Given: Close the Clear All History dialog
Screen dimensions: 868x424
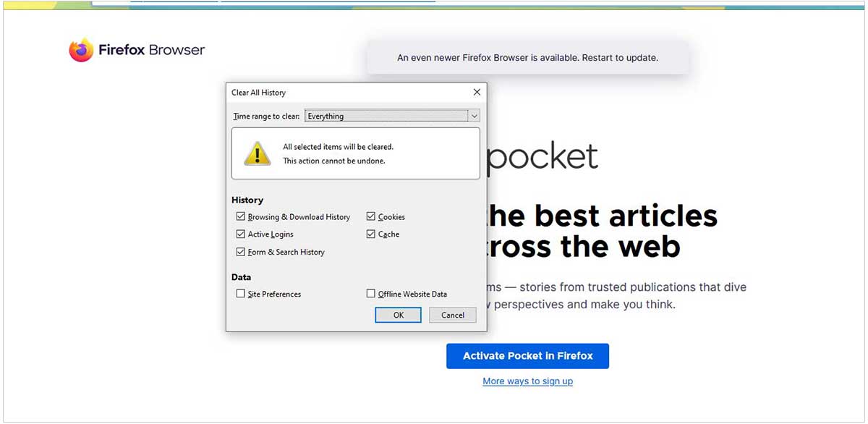Looking at the screenshot, I should (x=477, y=92).
